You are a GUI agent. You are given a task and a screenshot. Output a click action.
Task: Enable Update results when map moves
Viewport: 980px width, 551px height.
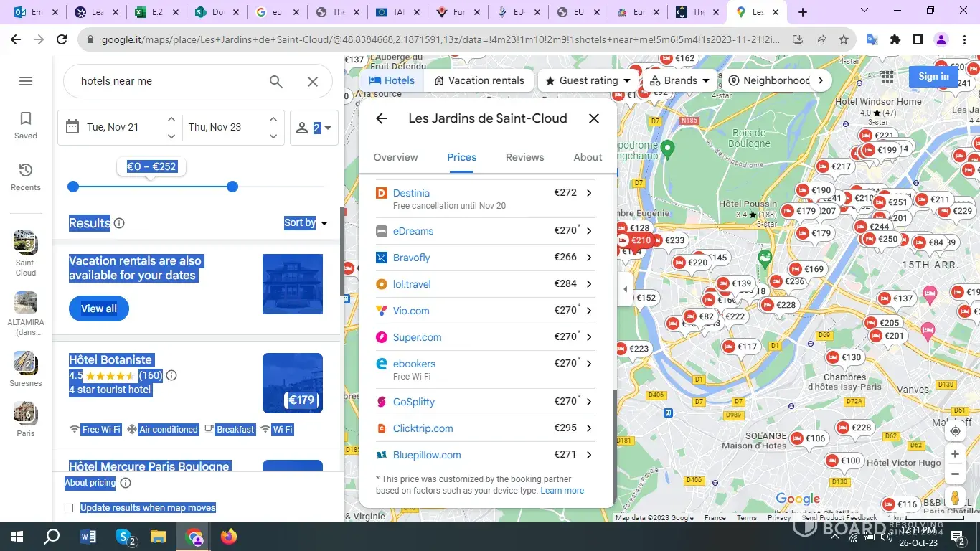tap(69, 508)
